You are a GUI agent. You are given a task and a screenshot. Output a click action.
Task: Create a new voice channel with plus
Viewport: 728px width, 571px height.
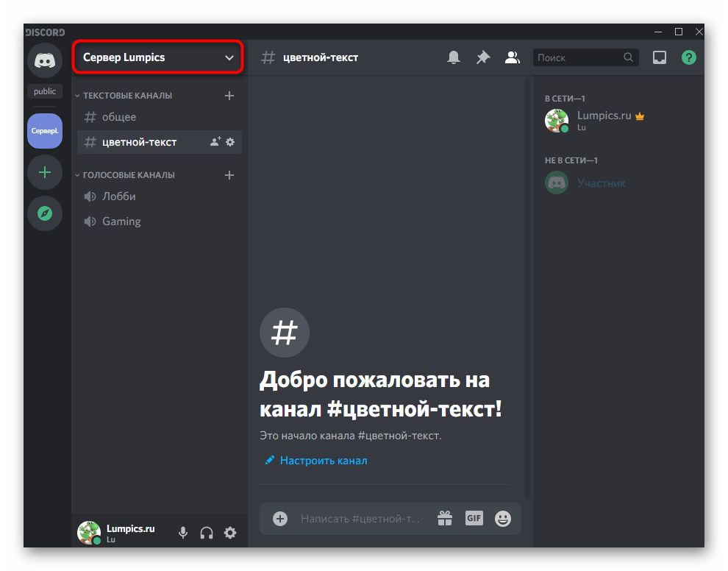coord(229,175)
